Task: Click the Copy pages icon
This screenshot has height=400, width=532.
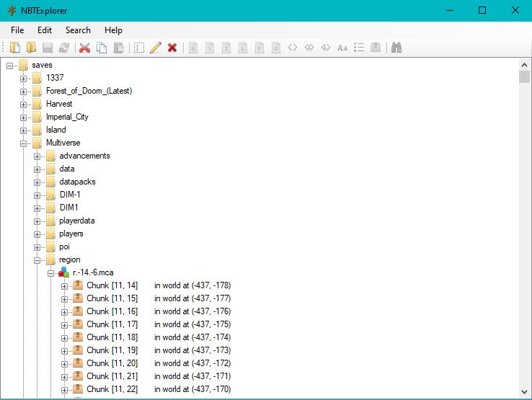Action: (102, 48)
